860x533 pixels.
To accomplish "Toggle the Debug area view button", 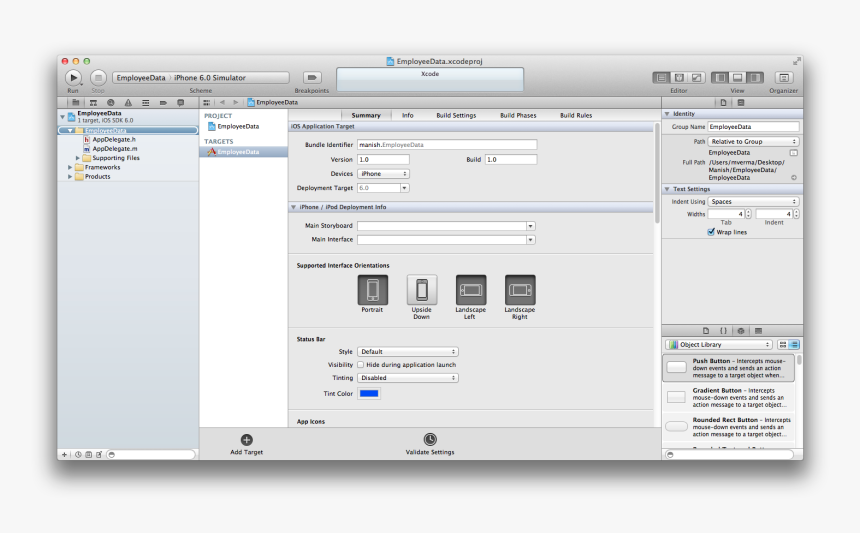I will click(738, 78).
